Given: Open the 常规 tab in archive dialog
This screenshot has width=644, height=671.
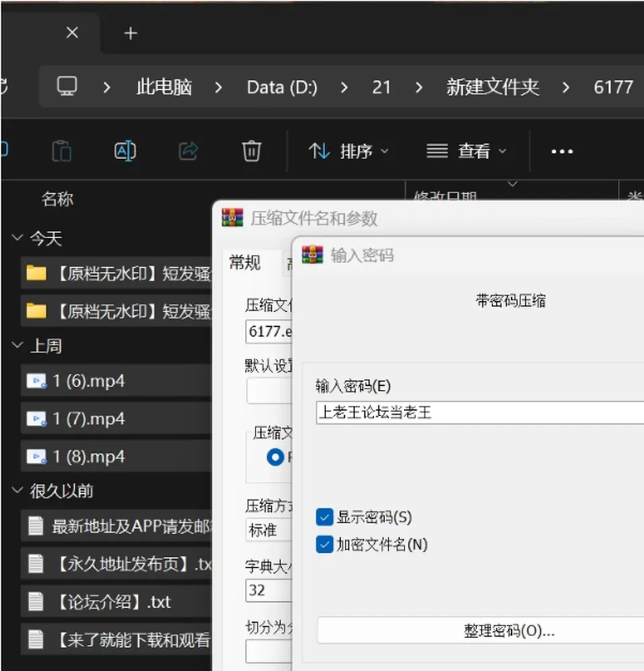Looking at the screenshot, I should (x=245, y=262).
